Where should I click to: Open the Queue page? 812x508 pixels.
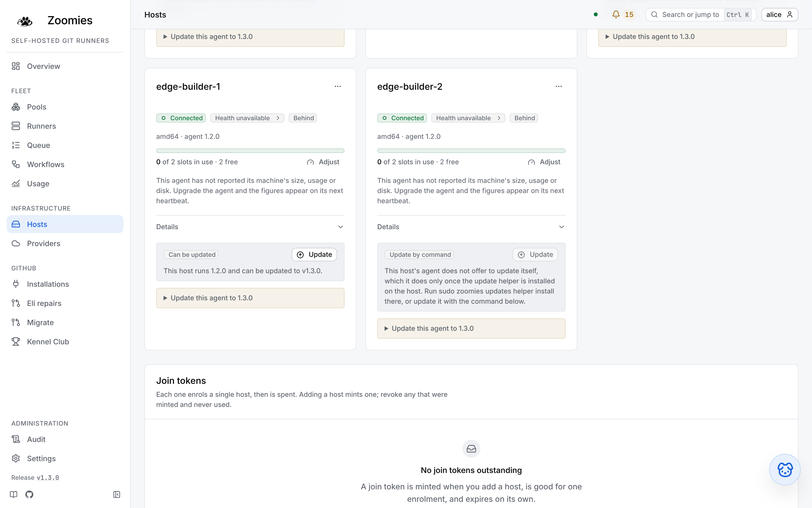65,145
